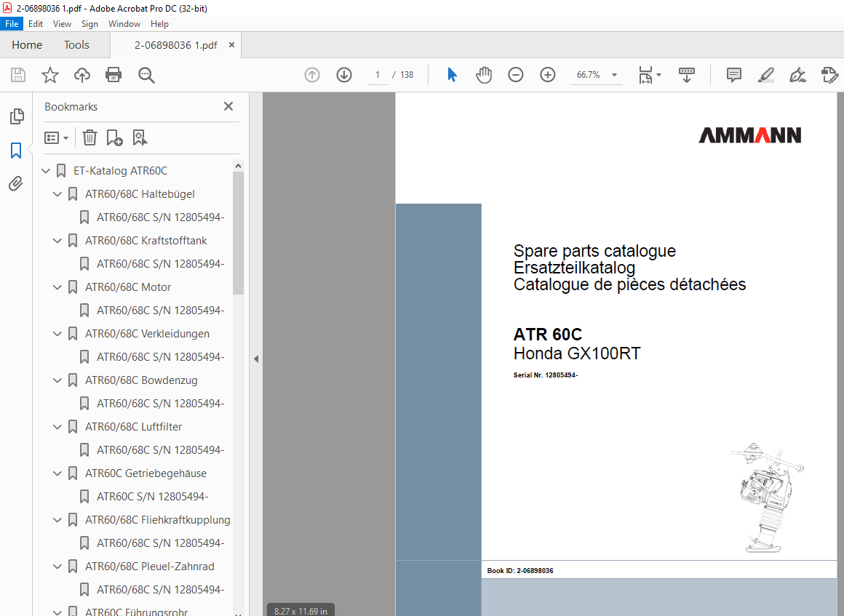
Task: Zoom in with plus button
Action: click(x=547, y=75)
